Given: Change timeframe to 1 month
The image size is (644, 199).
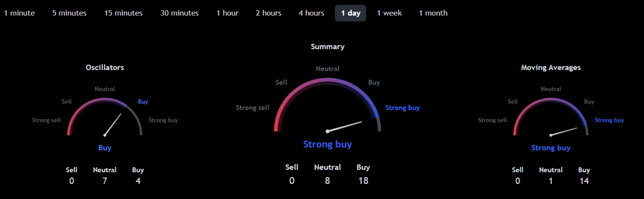Looking at the screenshot, I should pyautogui.click(x=433, y=13).
